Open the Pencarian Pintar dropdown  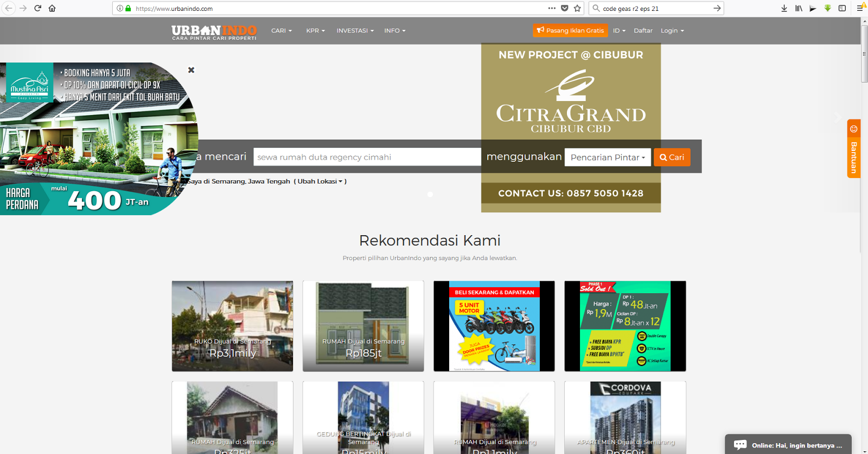(608, 157)
